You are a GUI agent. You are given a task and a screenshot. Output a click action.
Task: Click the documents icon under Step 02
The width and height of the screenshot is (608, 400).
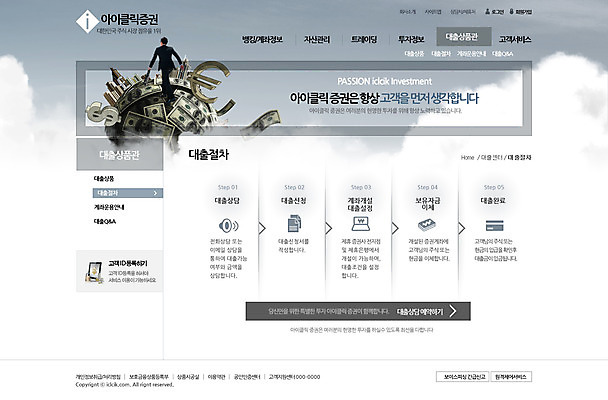pyautogui.click(x=294, y=224)
